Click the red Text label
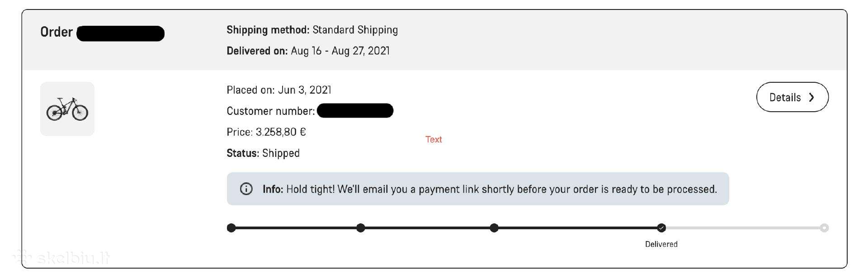The width and height of the screenshot is (868, 279). pyautogui.click(x=434, y=139)
